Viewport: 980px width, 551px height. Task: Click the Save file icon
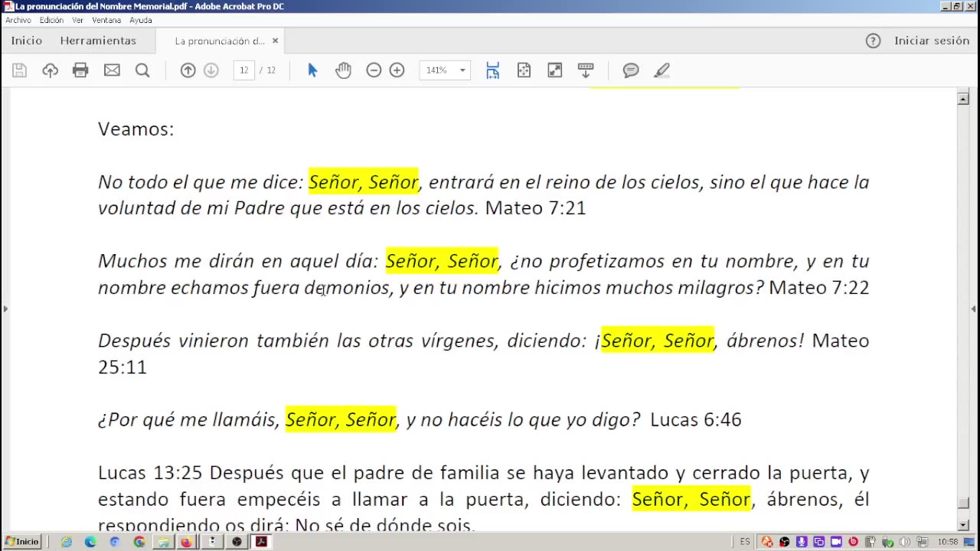tap(19, 70)
